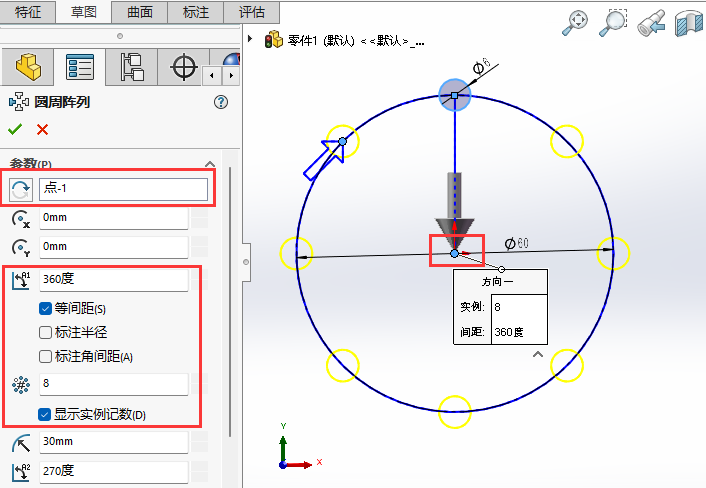
Task: Click the right arrow of the panel tab scroller
Action: point(231,76)
